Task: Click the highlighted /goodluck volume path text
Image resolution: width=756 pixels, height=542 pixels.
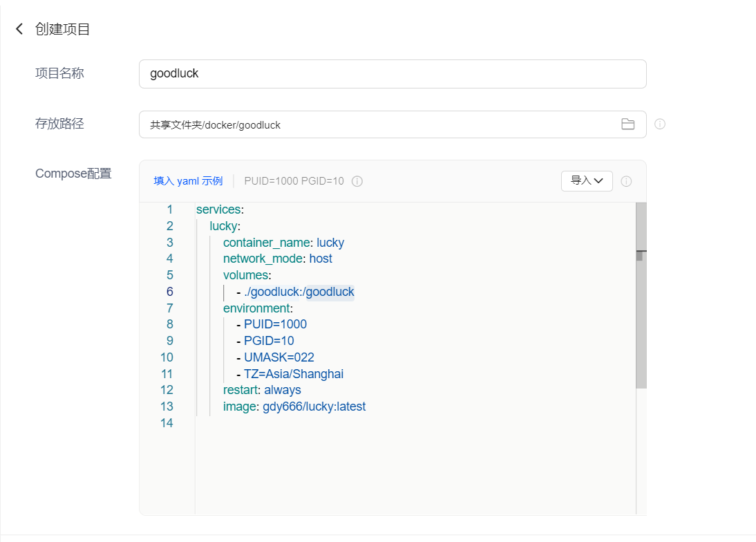Action: [330, 292]
